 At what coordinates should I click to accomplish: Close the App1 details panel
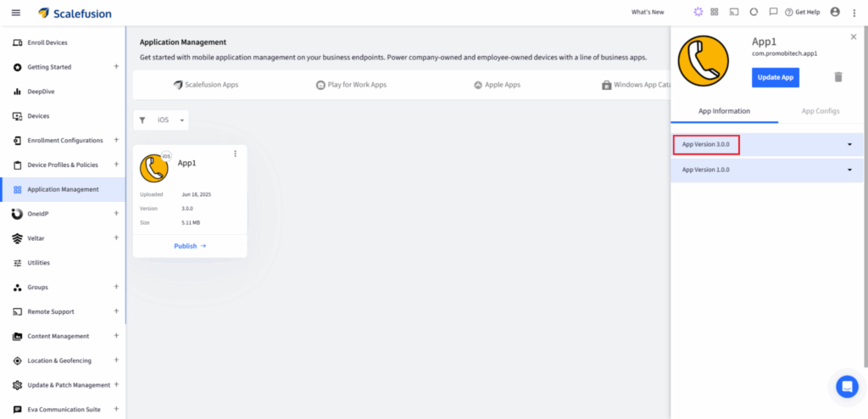coord(854,37)
